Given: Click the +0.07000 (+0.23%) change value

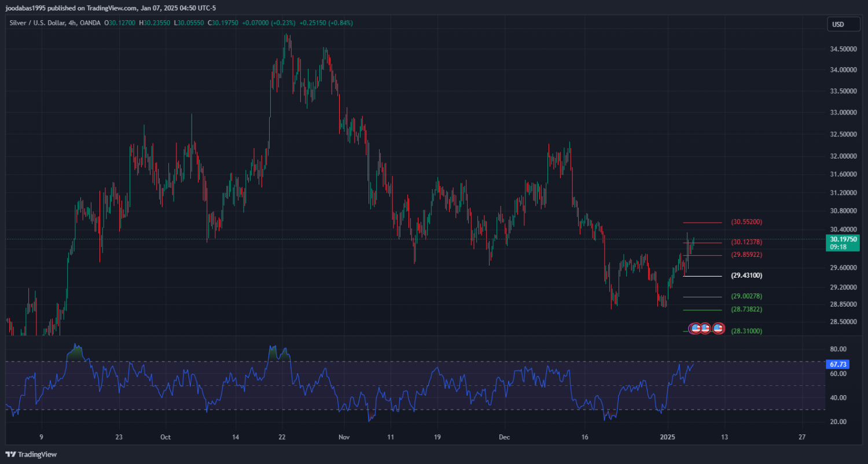Looking at the screenshot, I should pos(269,23).
